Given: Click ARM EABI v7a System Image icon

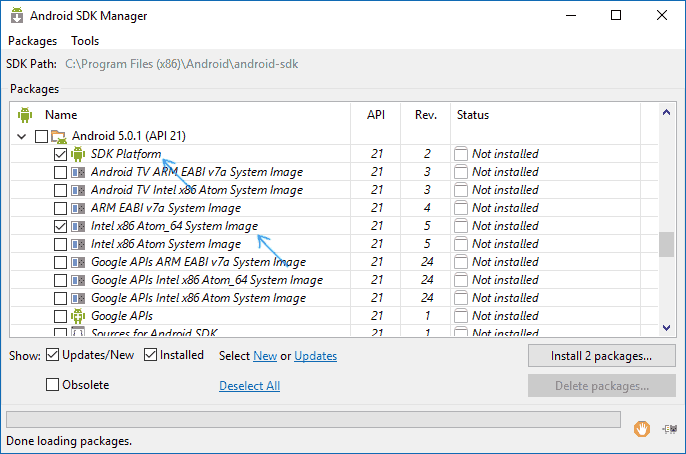Looking at the screenshot, I should [78, 208].
